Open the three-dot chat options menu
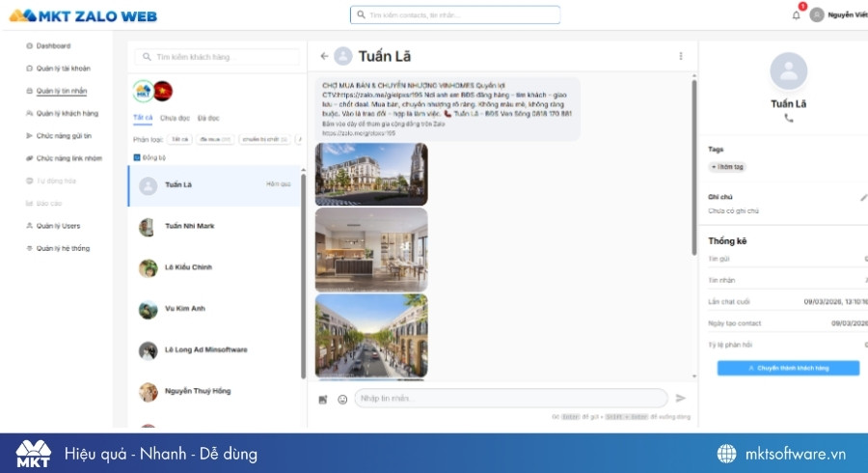The width and height of the screenshot is (868, 473). click(681, 56)
